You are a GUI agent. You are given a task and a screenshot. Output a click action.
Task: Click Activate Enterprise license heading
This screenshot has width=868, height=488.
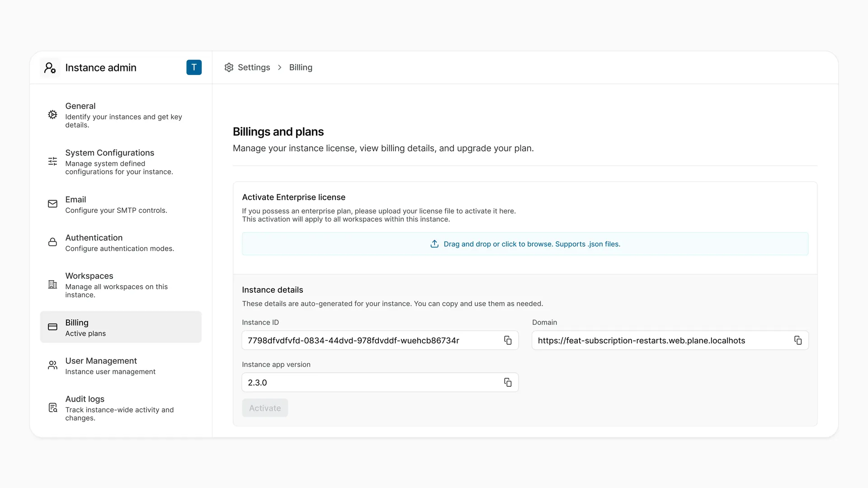[x=293, y=197]
